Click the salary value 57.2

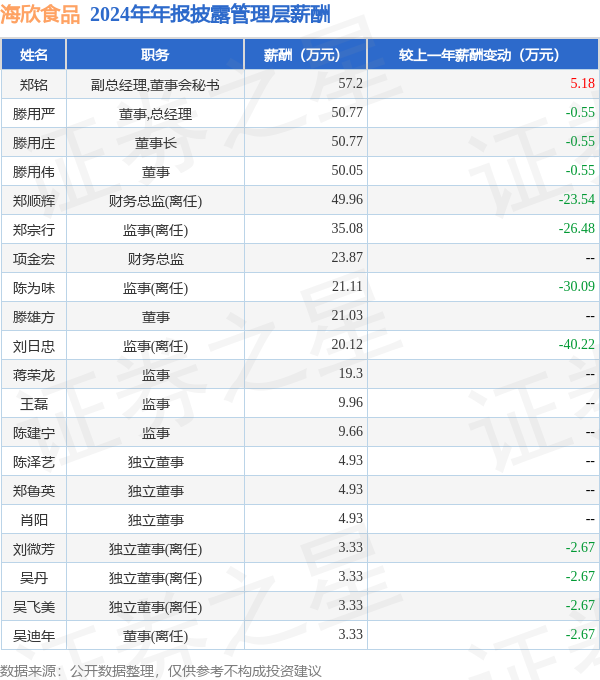pyautogui.click(x=350, y=83)
